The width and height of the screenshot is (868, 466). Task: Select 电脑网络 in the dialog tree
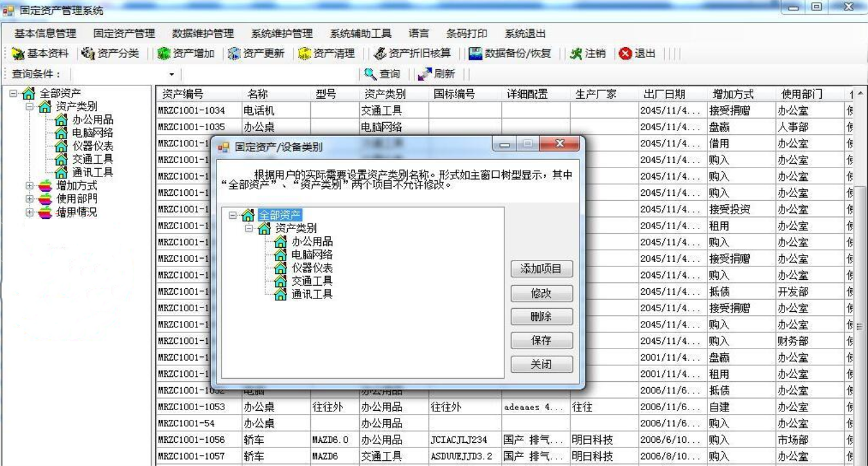tap(312, 255)
